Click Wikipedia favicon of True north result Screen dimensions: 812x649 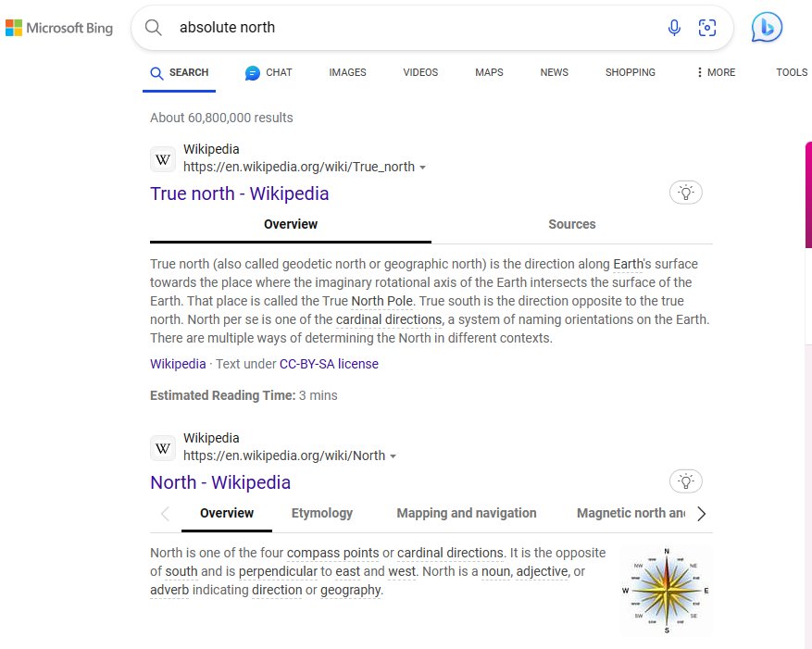pos(163,159)
